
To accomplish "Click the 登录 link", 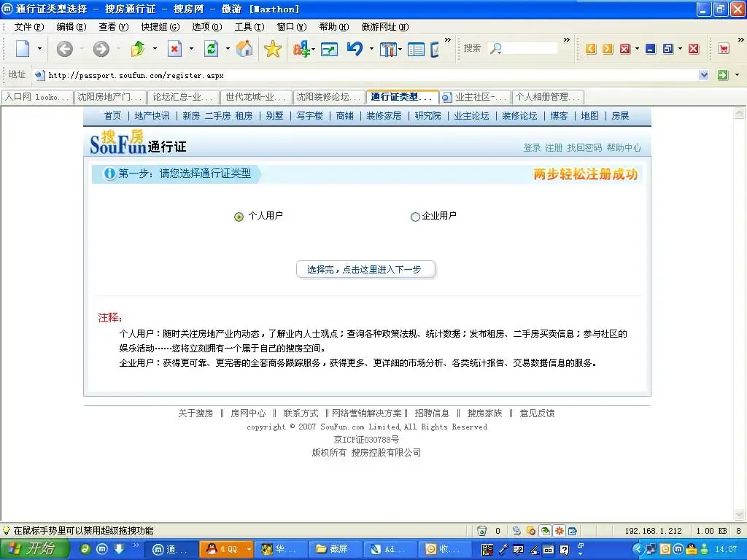I will point(532,147).
